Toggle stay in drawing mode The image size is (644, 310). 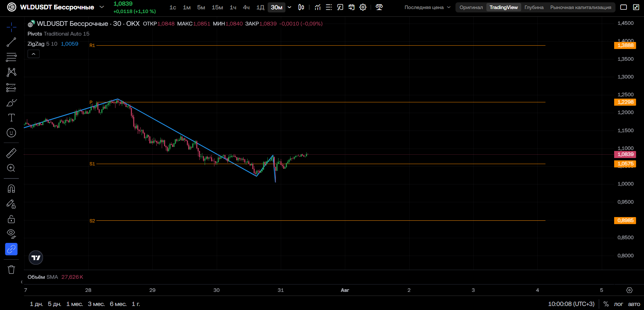[11, 204]
